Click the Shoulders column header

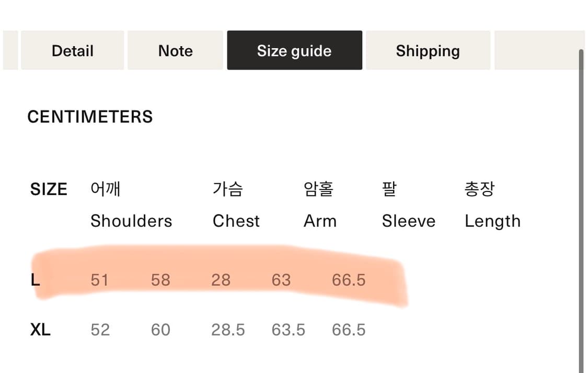131,221
